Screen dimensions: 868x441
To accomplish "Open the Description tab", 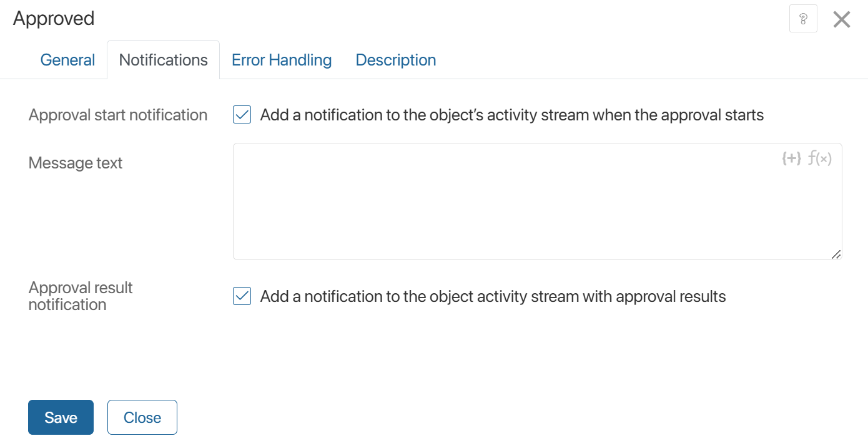I will click(395, 59).
